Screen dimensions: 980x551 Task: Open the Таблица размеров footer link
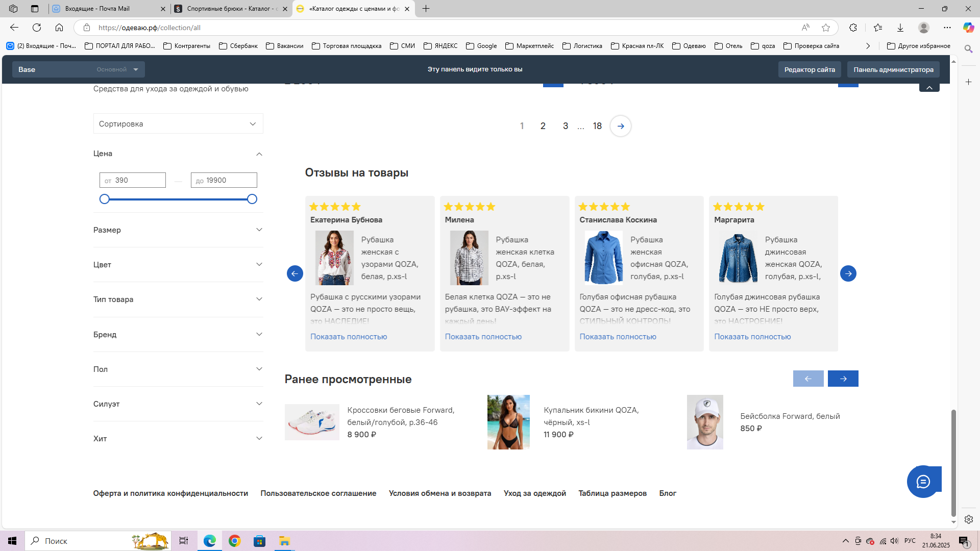612,493
